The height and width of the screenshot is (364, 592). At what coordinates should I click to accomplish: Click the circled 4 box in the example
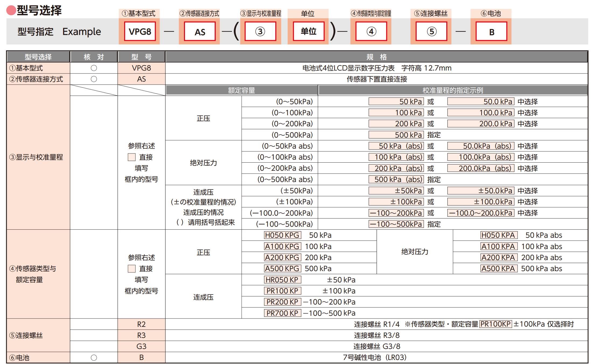371,31
